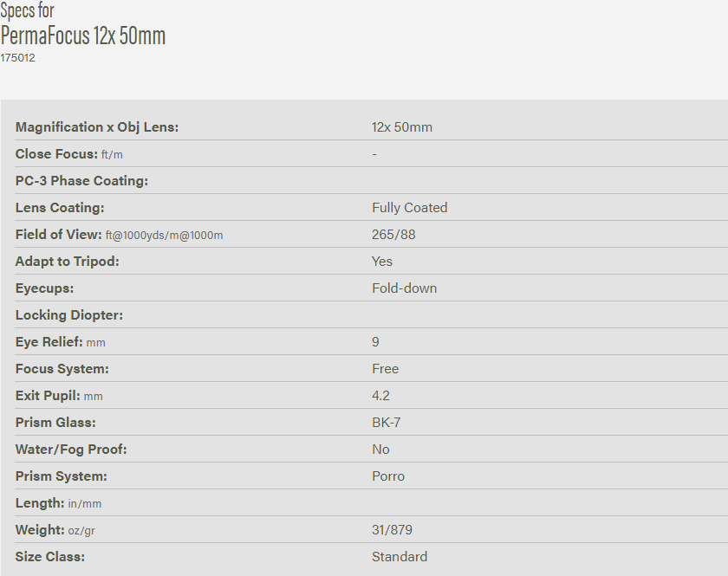Viewport: 728px width, 576px height.
Task: Click the Porro prism system value
Action: pyautogui.click(x=388, y=476)
